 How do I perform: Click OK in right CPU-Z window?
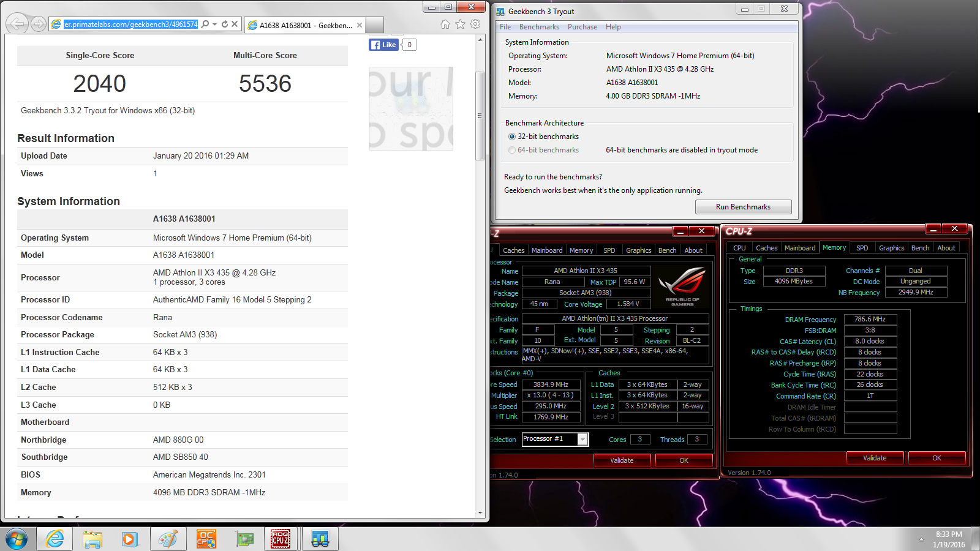tap(937, 458)
